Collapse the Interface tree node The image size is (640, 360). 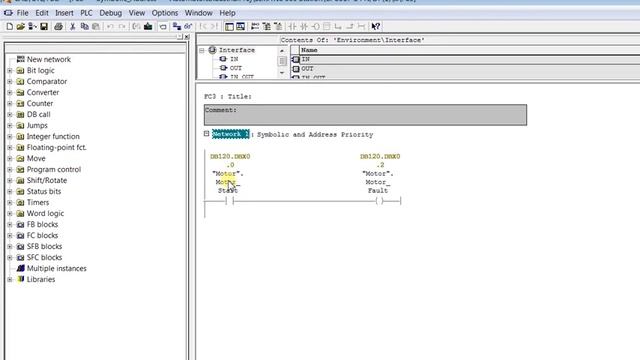click(202, 50)
